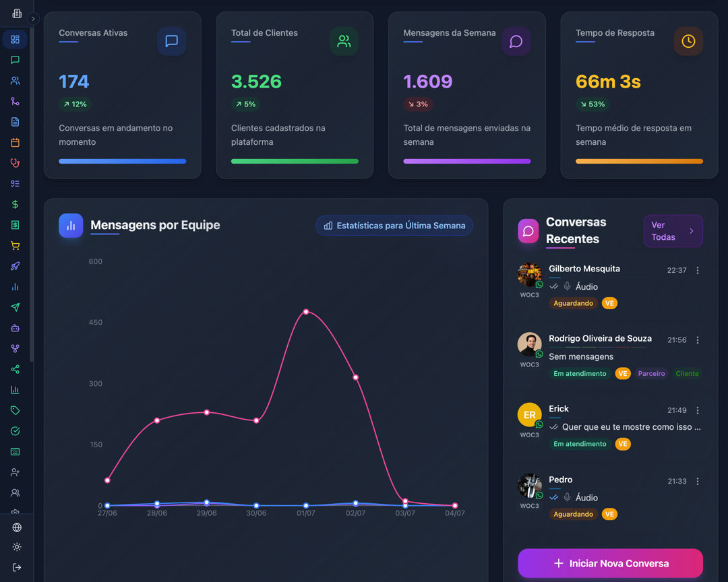Click the 3.526 total clients value
The width and height of the screenshot is (728, 582).
pos(256,82)
